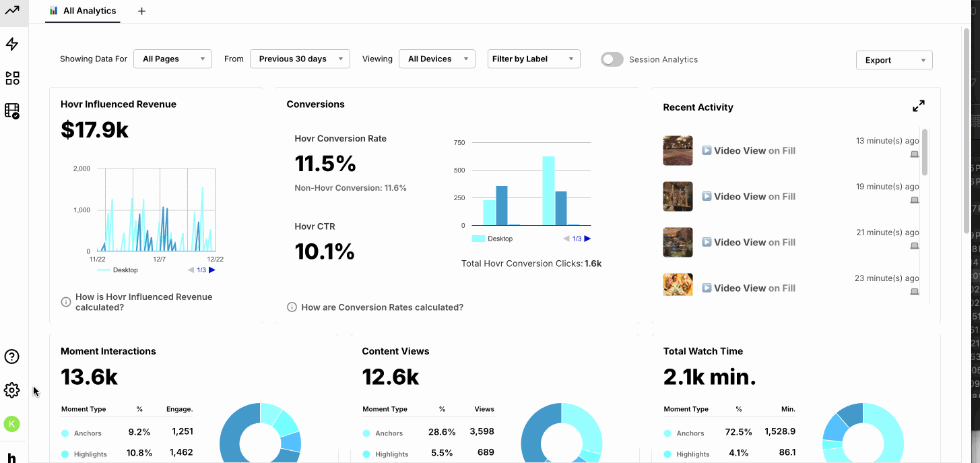Image resolution: width=980 pixels, height=463 pixels.
Task: Select the All Analytics tab
Action: (x=83, y=11)
